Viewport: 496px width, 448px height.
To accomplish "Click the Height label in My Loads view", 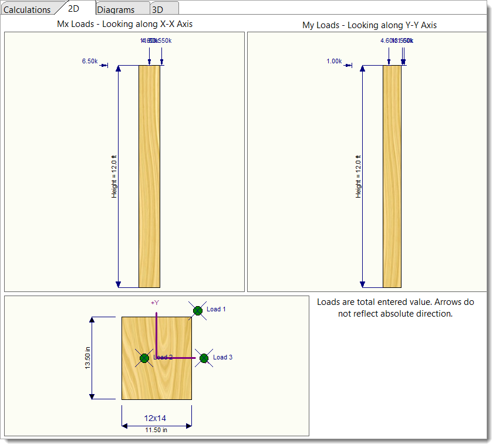I will [x=357, y=176].
